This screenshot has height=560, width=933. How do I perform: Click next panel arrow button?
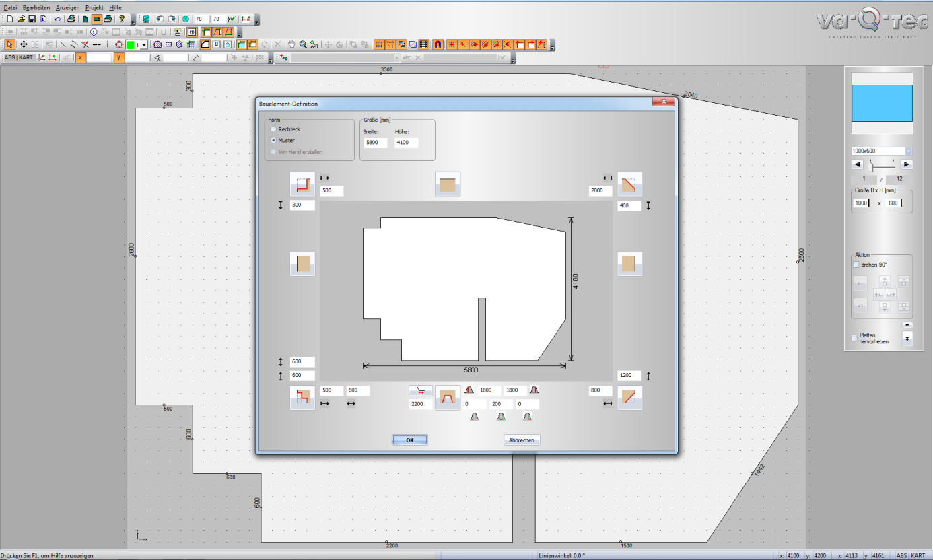(907, 164)
